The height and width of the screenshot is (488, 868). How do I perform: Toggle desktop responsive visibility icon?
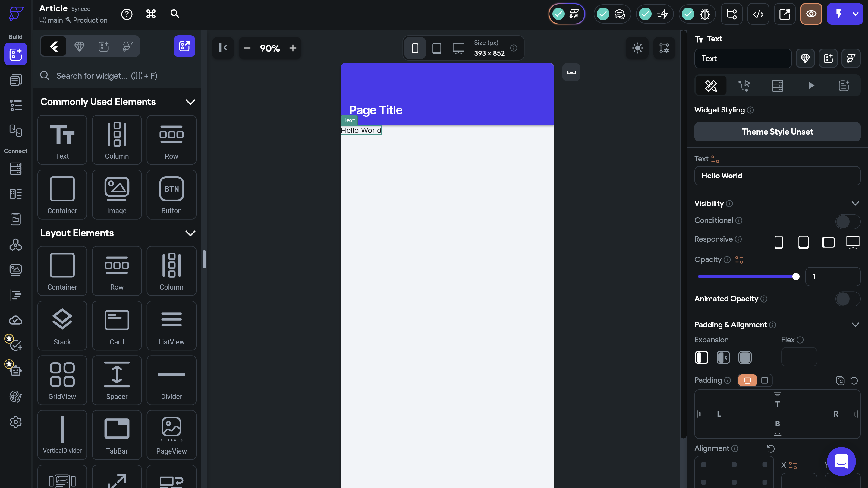coord(853,242)
